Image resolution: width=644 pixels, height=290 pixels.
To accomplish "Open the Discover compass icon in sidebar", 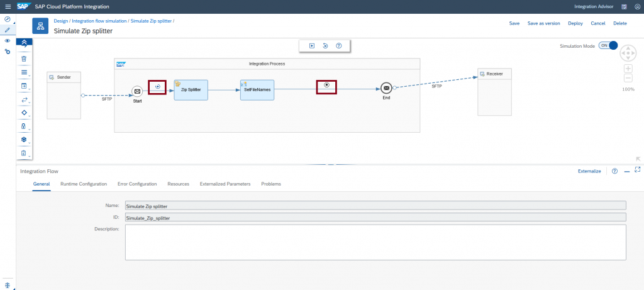I will (8, 20).
